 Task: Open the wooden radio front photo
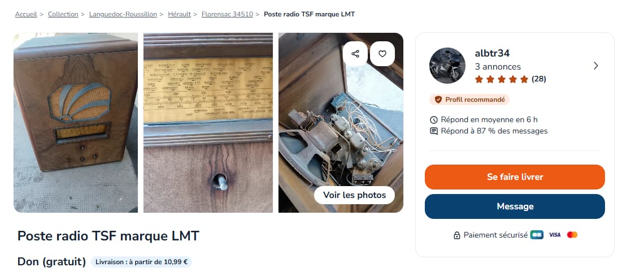[76, 123]
